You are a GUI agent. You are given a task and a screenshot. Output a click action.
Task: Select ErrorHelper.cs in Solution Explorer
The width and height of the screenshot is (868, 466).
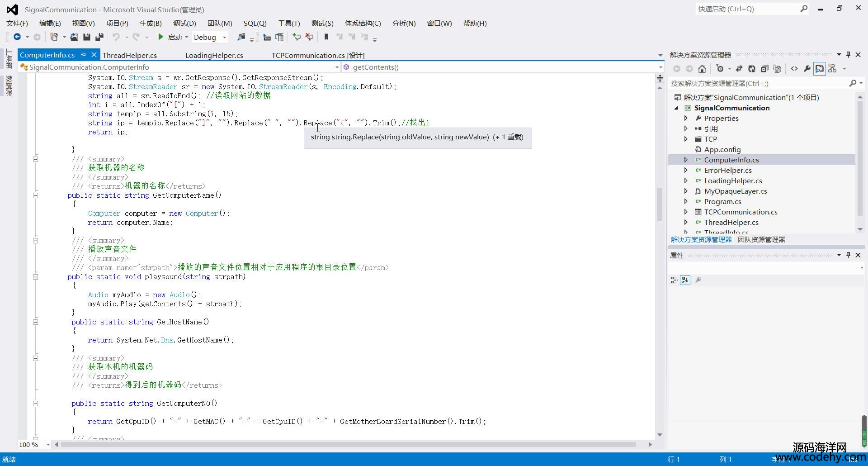[727, 170]
